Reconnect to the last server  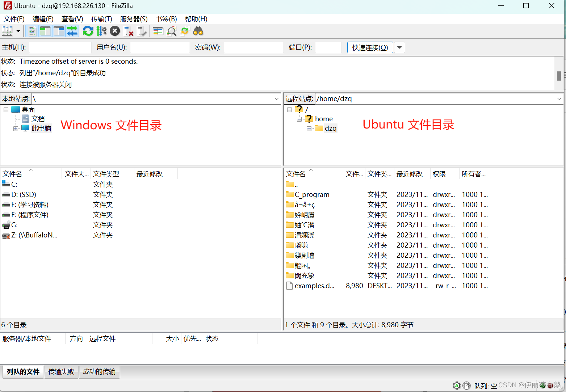pyautogui.click(x=142, y=31)
